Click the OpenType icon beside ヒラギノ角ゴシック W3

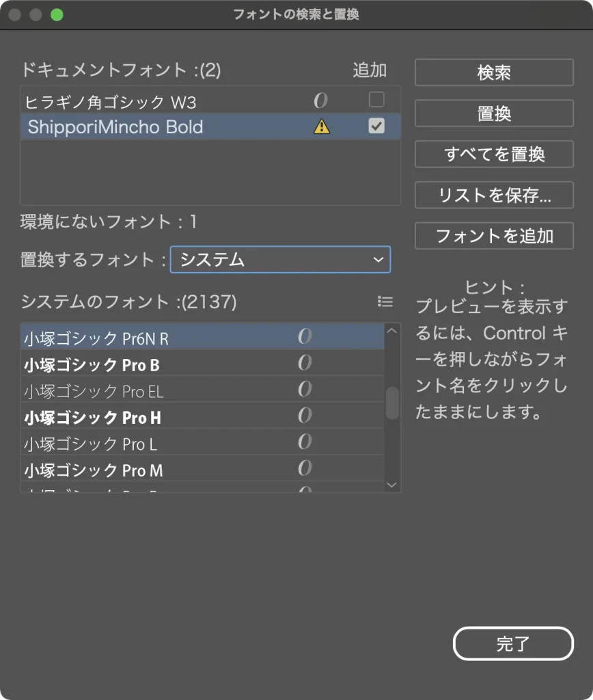[320, 100]
